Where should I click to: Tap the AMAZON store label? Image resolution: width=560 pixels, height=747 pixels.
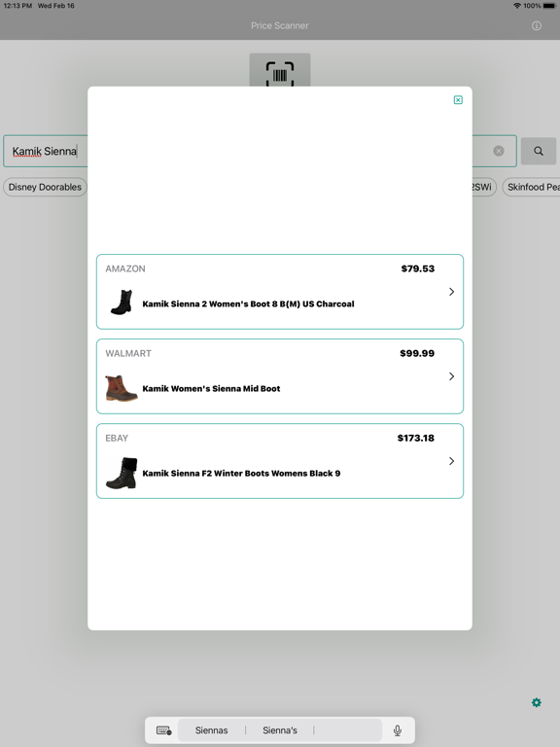pos(125,268)
